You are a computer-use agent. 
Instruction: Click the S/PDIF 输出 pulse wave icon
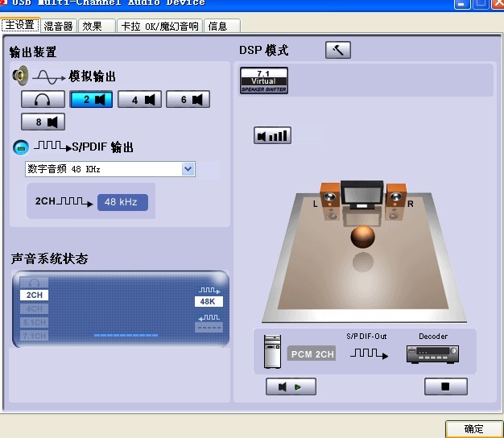[52, 147]
